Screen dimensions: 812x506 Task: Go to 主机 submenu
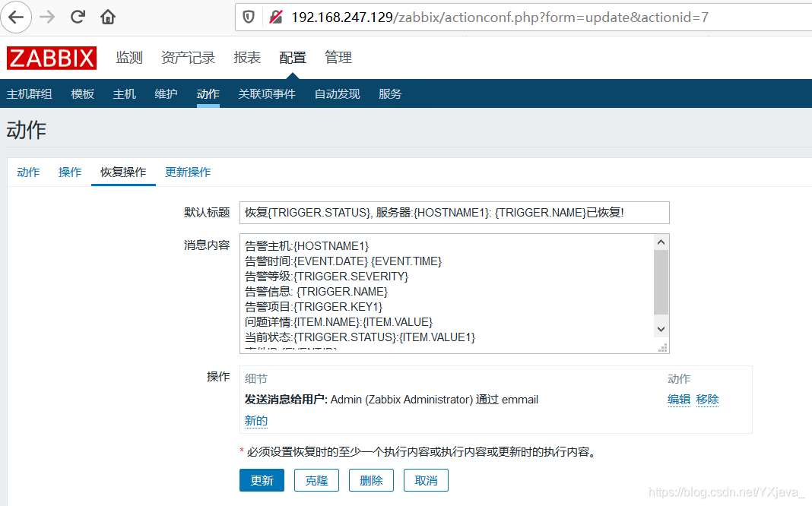click(124, 93)
